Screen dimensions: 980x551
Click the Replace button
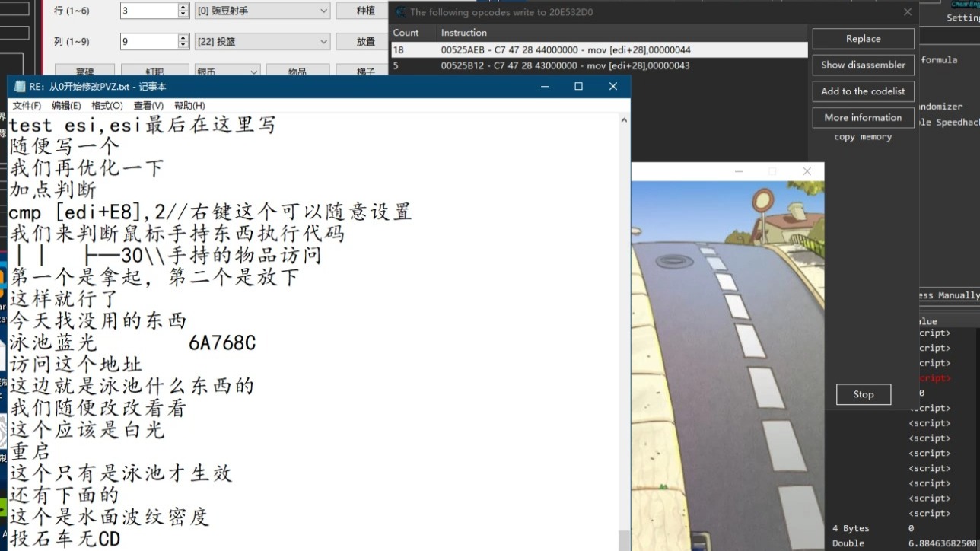click(863, 39)
